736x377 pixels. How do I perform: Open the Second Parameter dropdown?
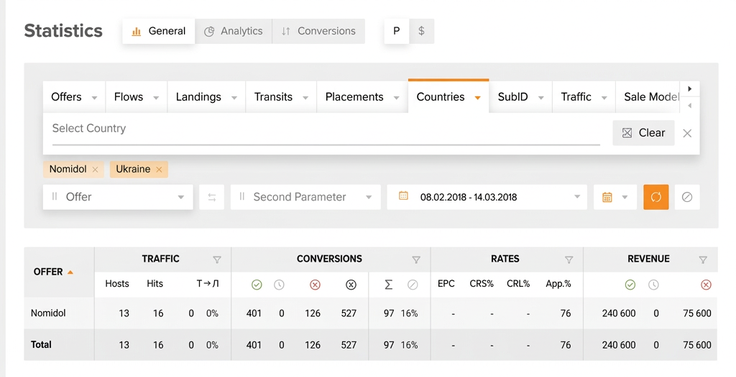click(x=306, y=197)
